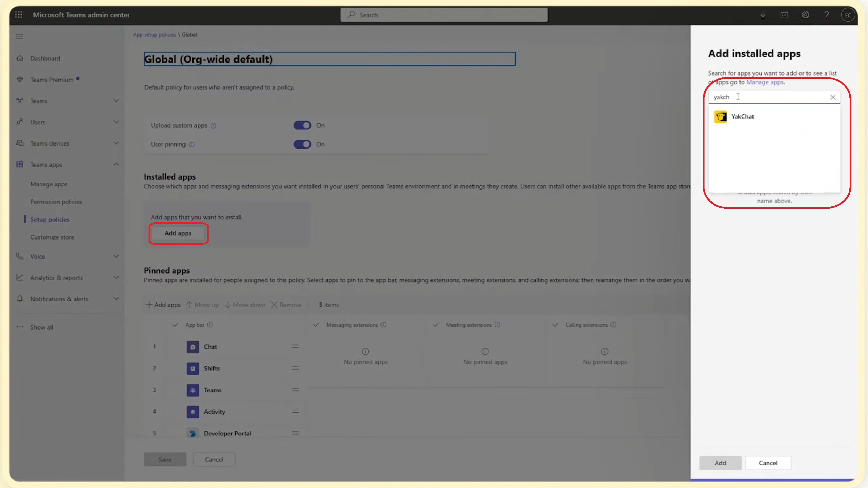Clear the yakch search with X icon

pos(833,97)
